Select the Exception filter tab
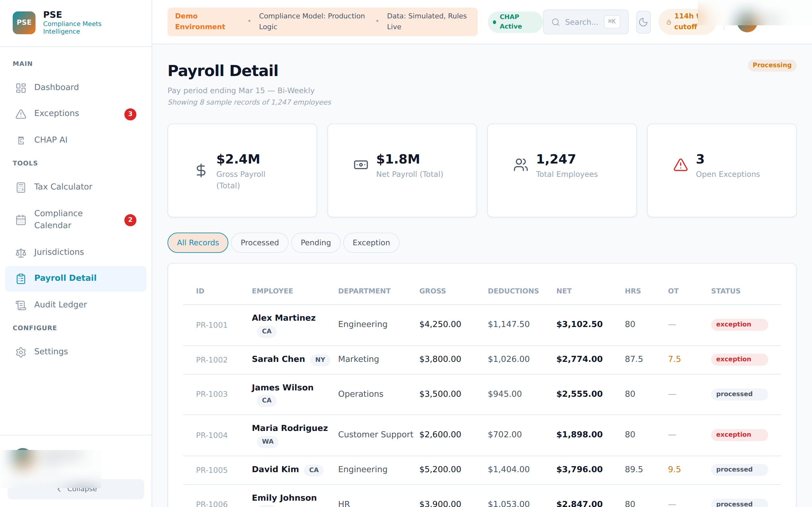812x507 pixels. 371,242
